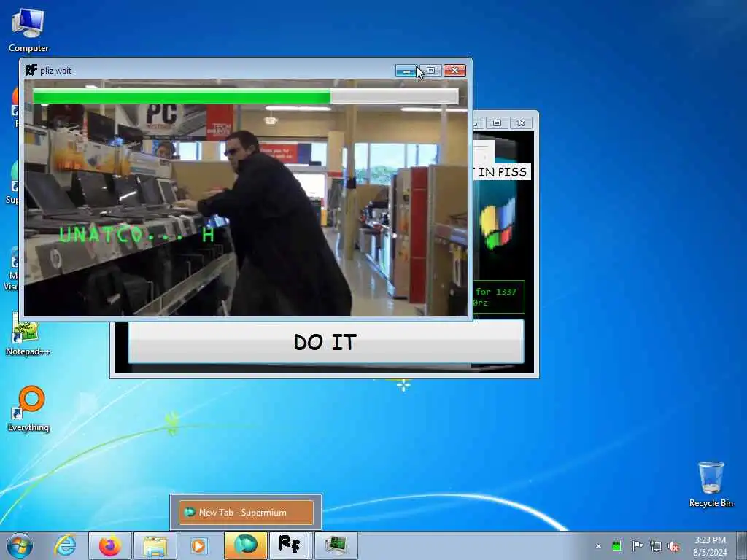Open the Windows Start menu orb
Screen dimensions: 747x560
[x=20, y=545]
